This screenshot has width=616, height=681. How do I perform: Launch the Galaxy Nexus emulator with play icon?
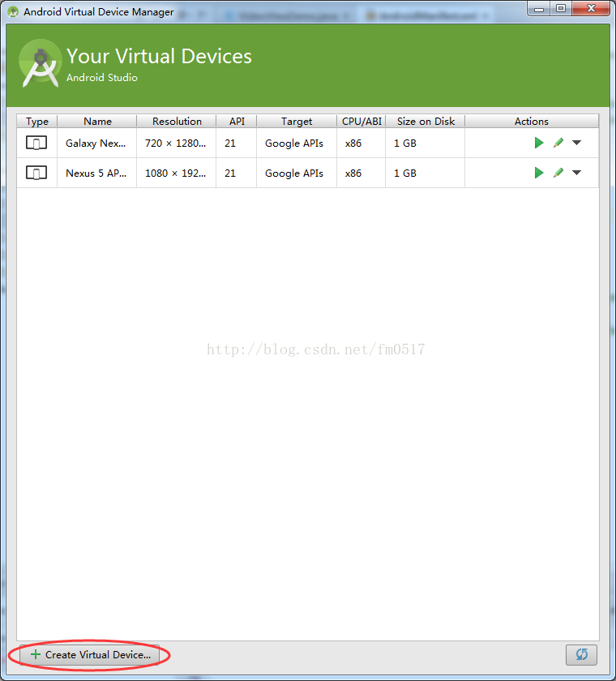[x=539, y=143]
